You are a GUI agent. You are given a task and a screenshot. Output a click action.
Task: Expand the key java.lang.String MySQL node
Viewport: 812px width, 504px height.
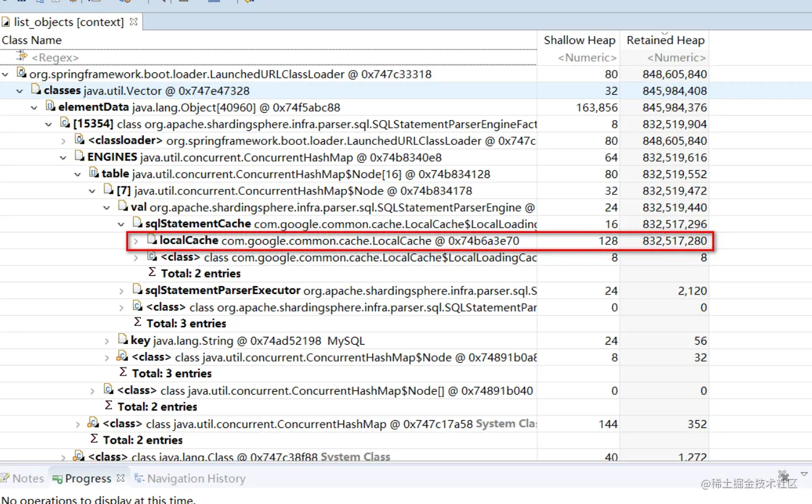107,340
